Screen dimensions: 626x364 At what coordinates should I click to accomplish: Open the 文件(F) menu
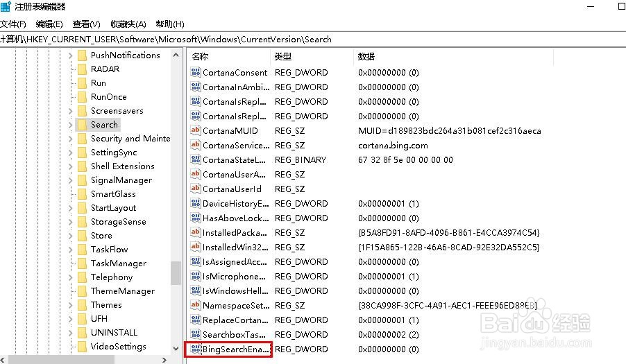click(13, 24)
